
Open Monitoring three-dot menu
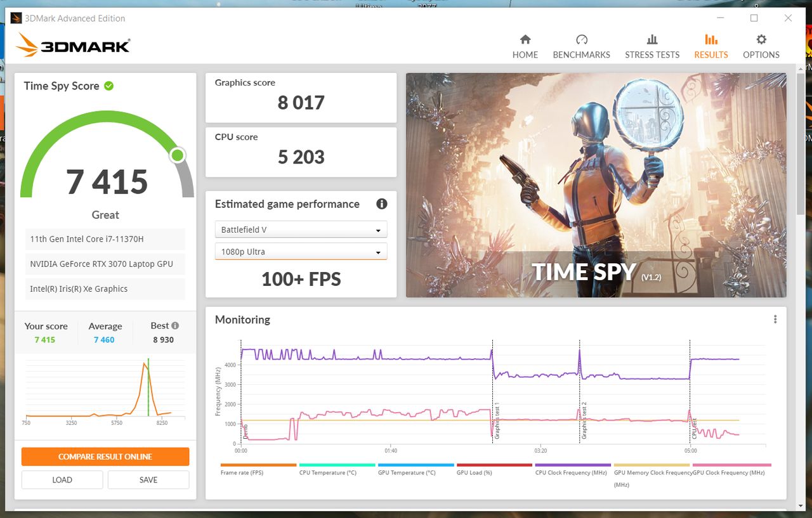[775, 320]
